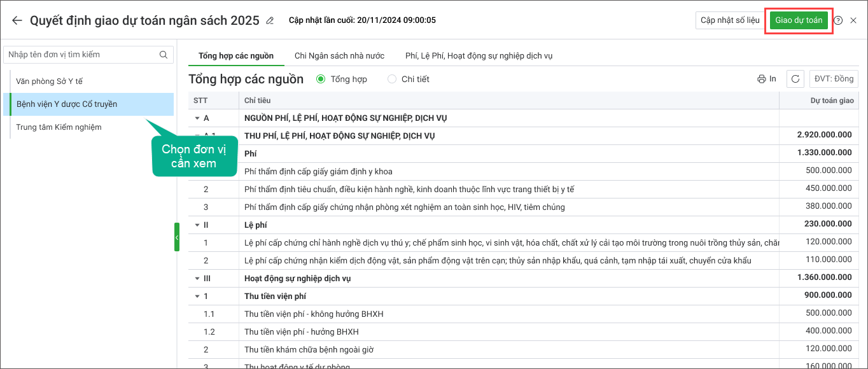
Task: Close the dialog with the X icon
Action: pyautogui.click(x=853, y=20)
